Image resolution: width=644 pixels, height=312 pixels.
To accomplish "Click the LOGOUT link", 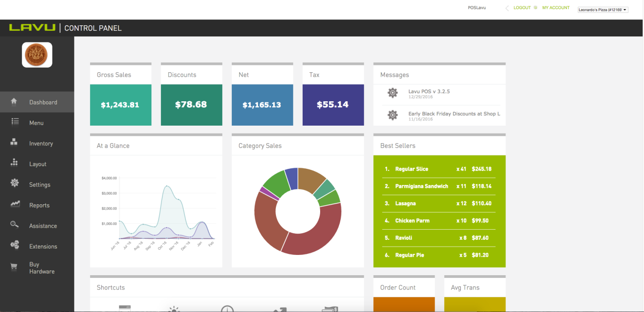I will [522, 8].
